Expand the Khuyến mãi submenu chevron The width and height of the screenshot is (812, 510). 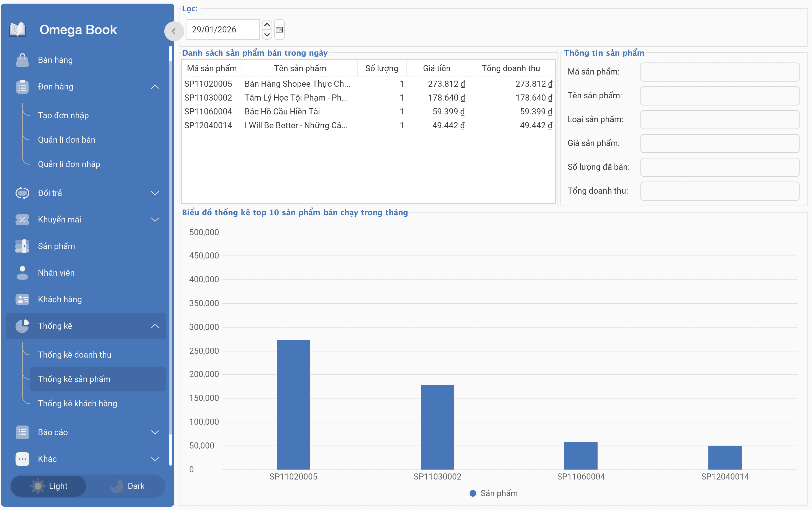pos(155,220)
